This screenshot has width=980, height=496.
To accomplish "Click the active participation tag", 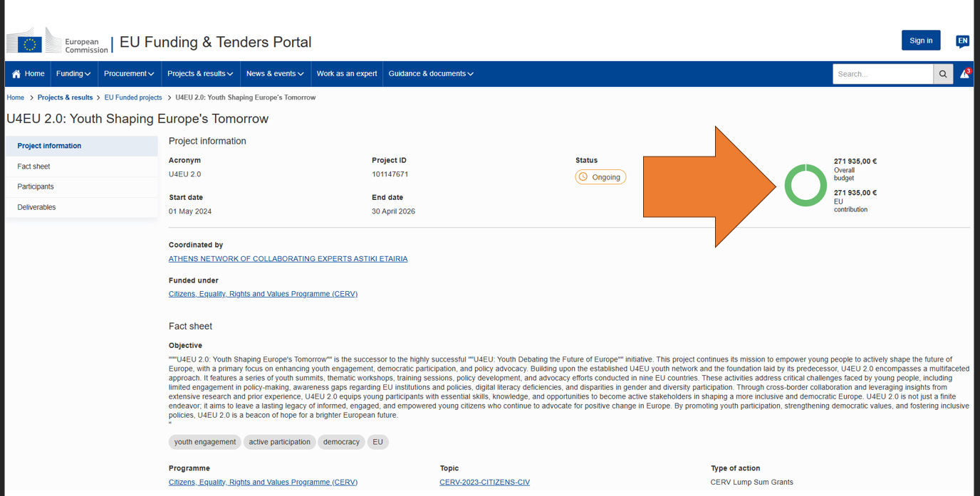I will [x=279, y=442].
